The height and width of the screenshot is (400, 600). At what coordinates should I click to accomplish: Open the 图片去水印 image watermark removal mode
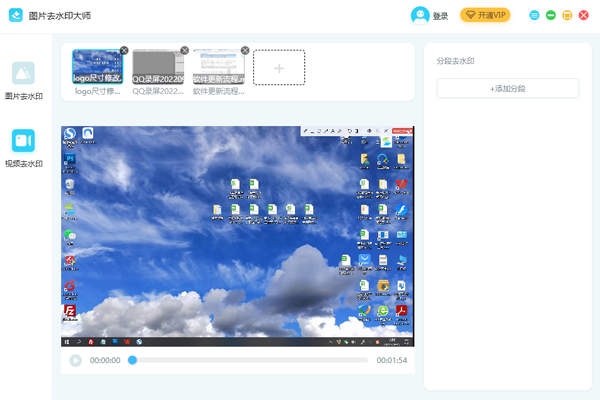(24, 80)
